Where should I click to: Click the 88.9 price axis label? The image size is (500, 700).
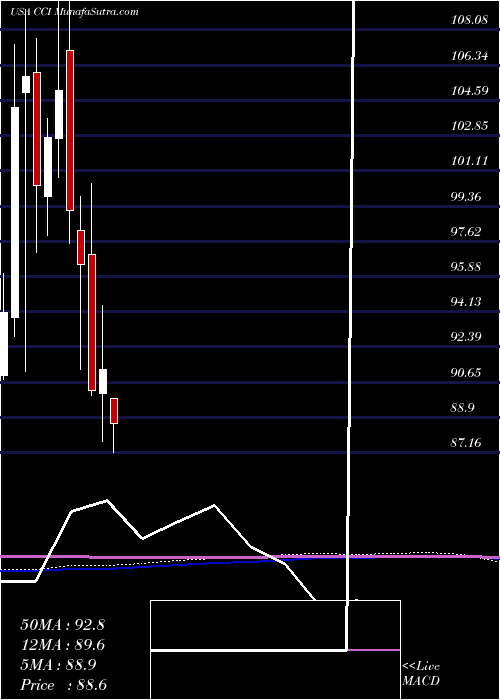click(462, 408)
